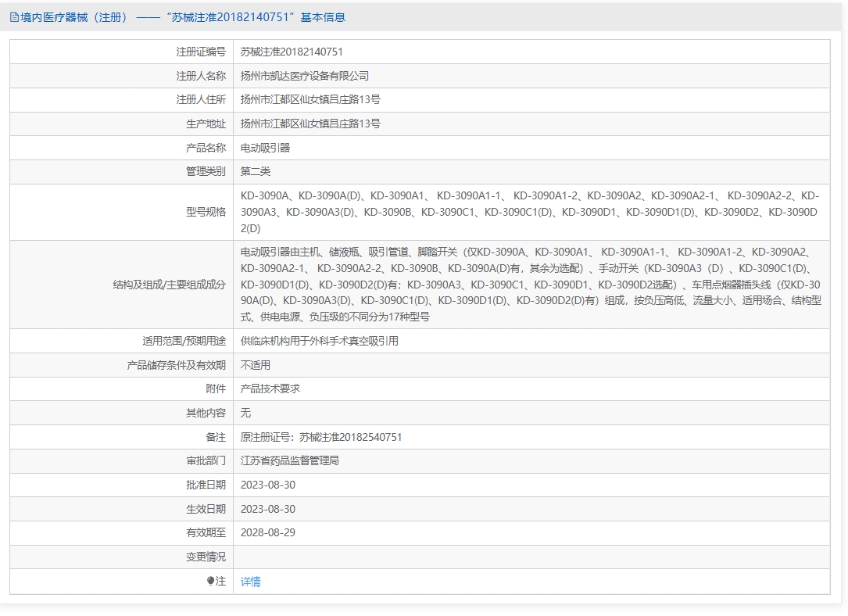Click the 结构及组成/主要组成成分 label
Image resolution: width=848 pixels, height=616 pixels.
point(169,285)
